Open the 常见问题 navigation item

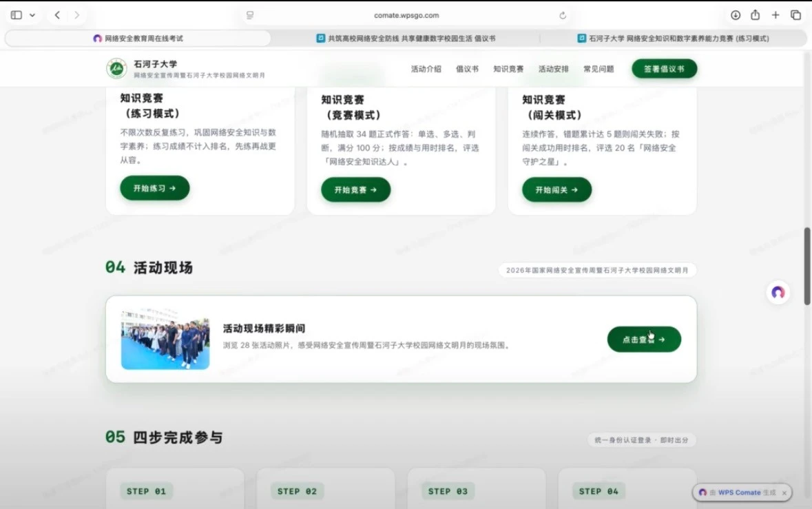pos(598,69)
